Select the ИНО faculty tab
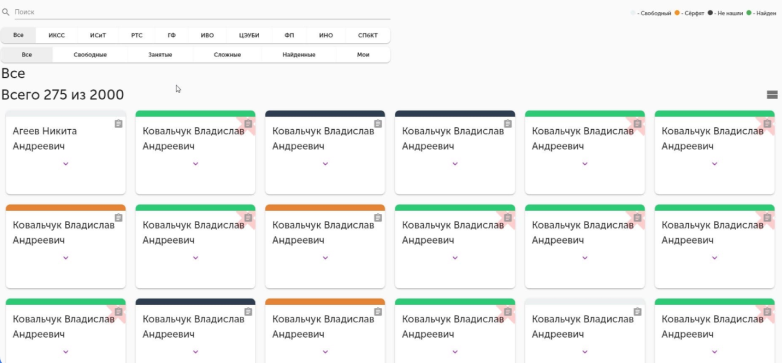This screenshot has height=363, width=782. [x=326, y=35]
